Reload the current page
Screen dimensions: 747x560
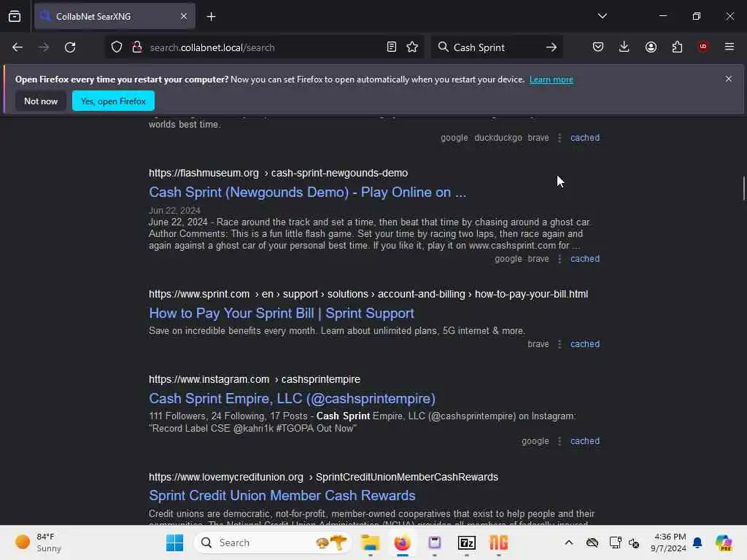pos(70,47)
